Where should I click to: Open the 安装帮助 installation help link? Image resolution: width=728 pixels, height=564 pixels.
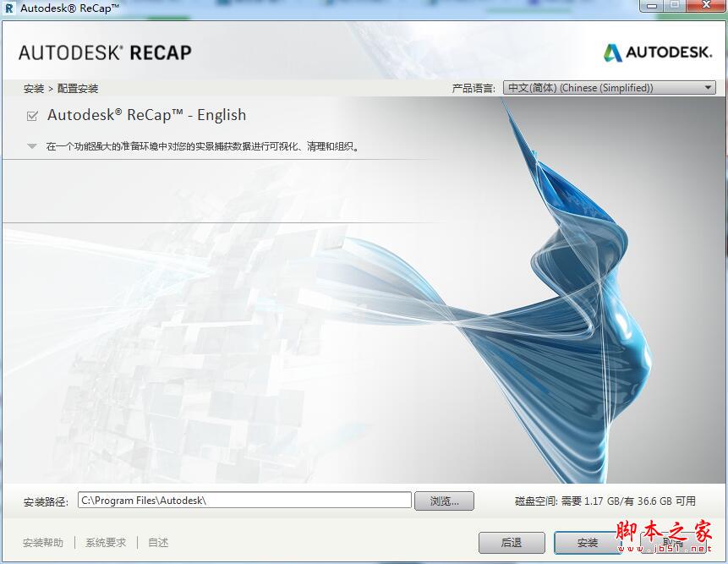tap(43, 542)
